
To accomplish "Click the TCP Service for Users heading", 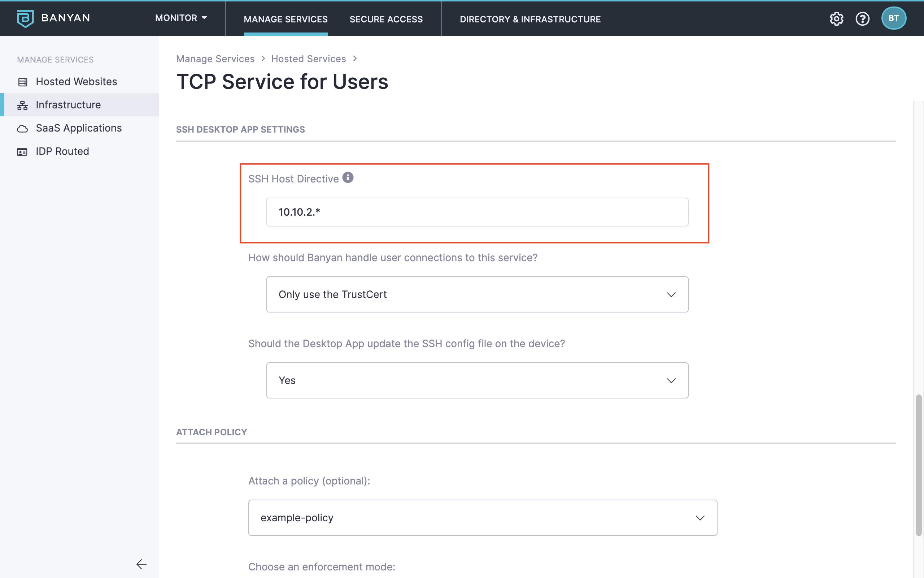I will pyautogui.click(x=282, y=82).
